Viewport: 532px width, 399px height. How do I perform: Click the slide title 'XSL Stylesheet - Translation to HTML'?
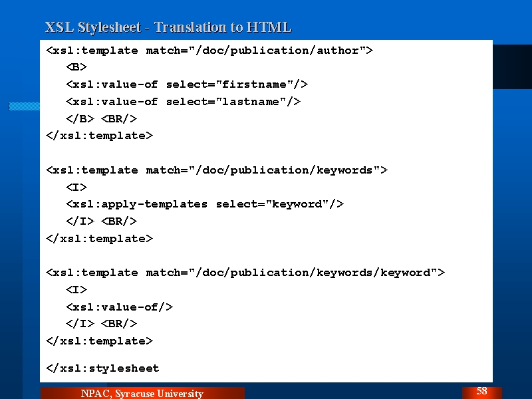(168, 27)
